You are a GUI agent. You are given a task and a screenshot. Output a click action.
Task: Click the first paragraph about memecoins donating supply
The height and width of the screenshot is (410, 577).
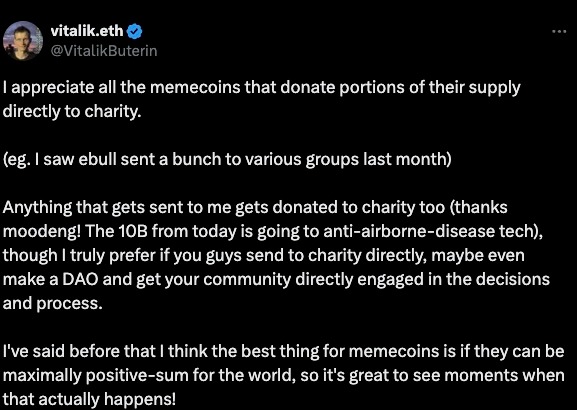(262, 99)
